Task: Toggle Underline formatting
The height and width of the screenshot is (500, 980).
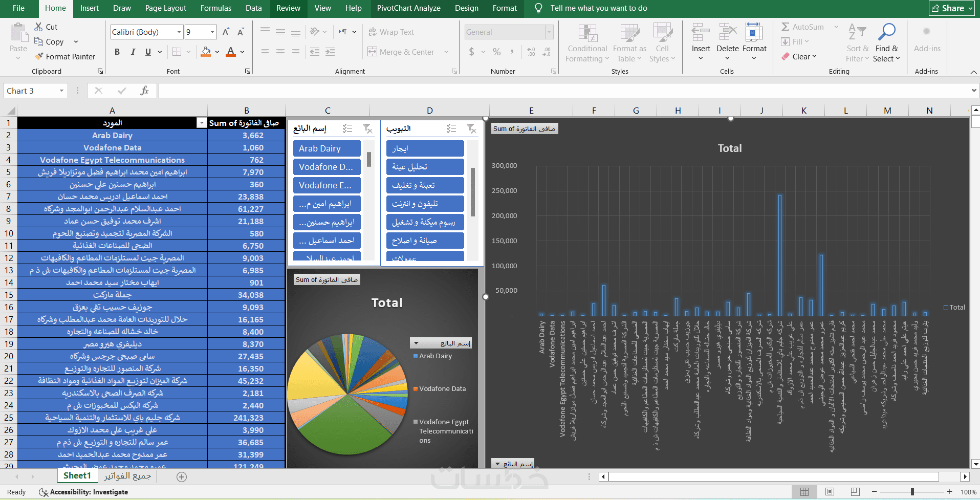Action: [x=148, y=52]
